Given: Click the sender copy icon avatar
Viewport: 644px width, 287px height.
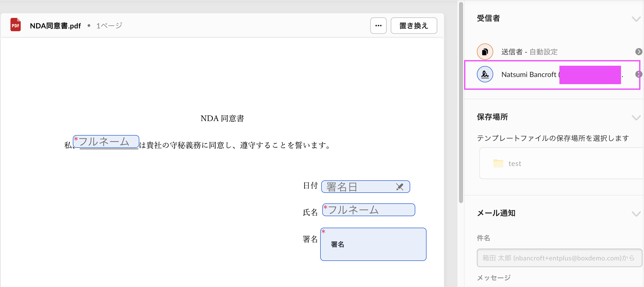Looking at the screenshot, I should pos(485,52).
